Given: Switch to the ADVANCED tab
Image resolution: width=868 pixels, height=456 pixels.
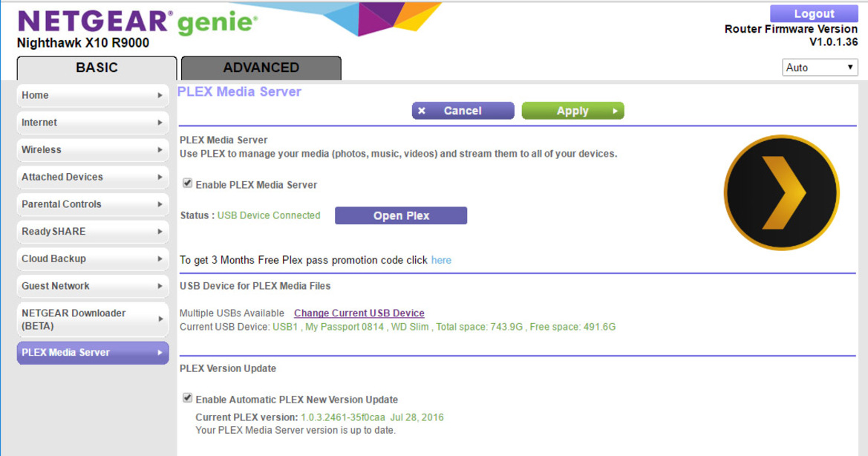Looking at the screenshot, I should pos(261,68).
